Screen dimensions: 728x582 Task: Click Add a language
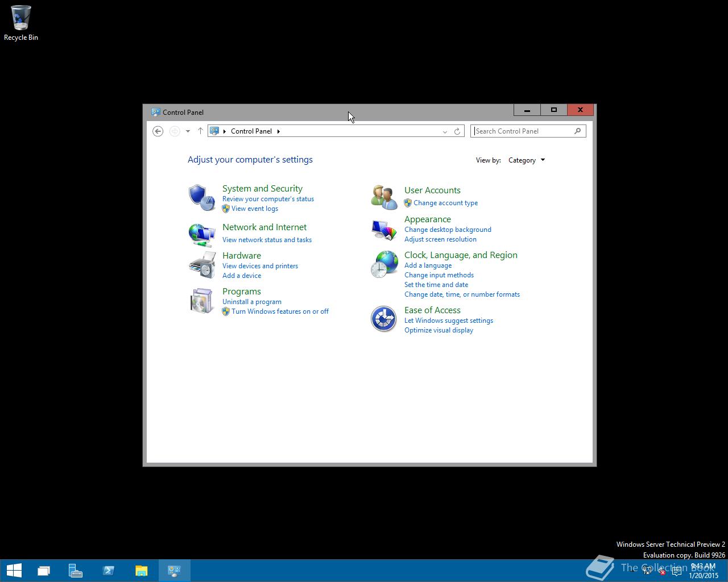428,265
